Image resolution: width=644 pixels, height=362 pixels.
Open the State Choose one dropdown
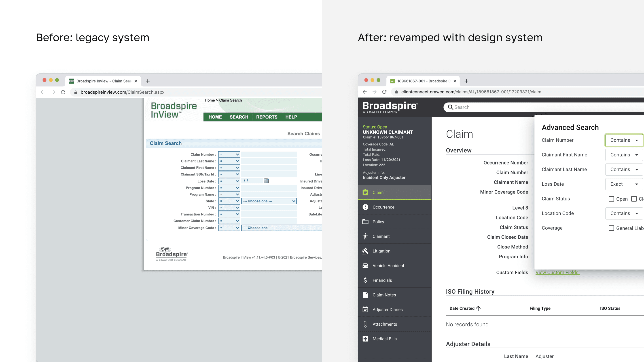269,201
